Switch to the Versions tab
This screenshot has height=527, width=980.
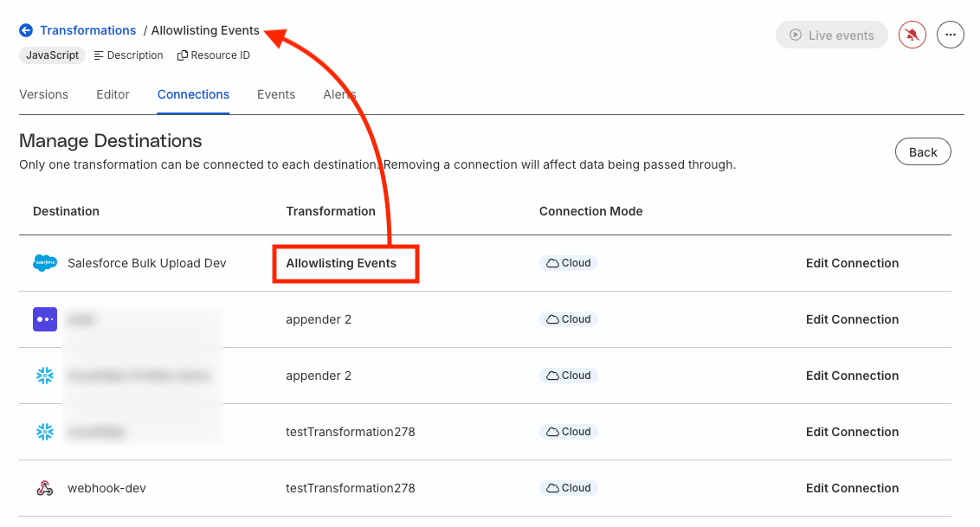[x=44, y=94]
